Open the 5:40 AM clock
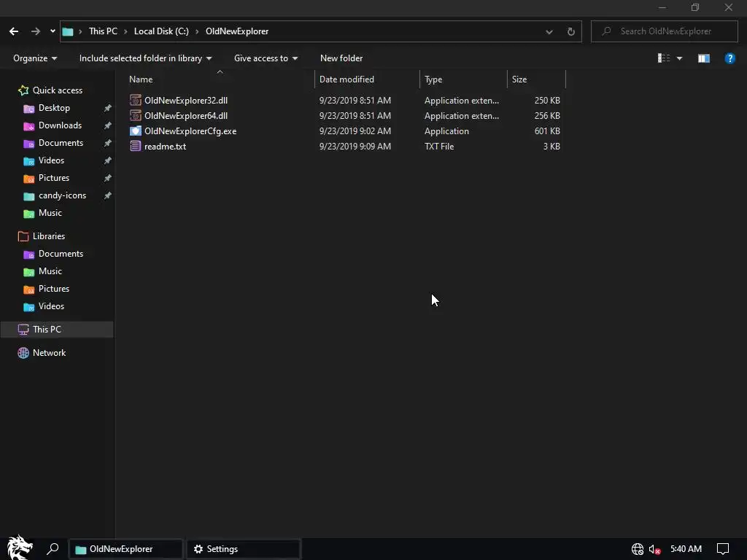The image size is (747, 560). coord(686,549)
